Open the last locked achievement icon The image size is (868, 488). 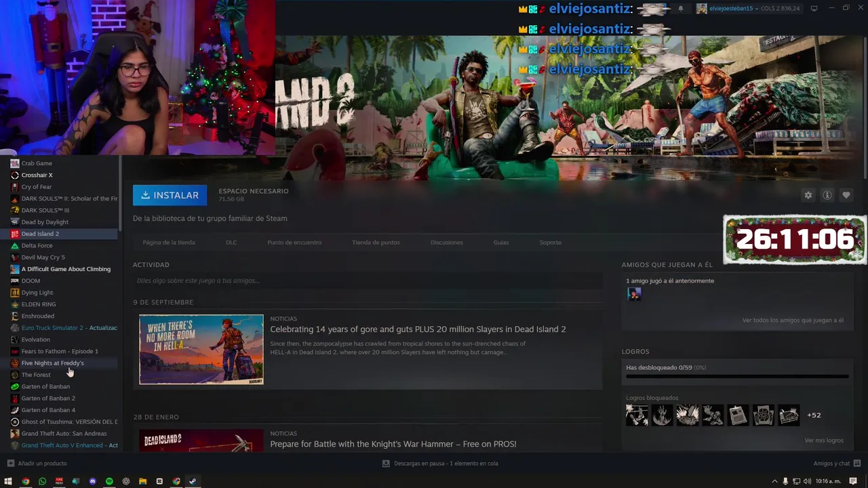[789, 415]
